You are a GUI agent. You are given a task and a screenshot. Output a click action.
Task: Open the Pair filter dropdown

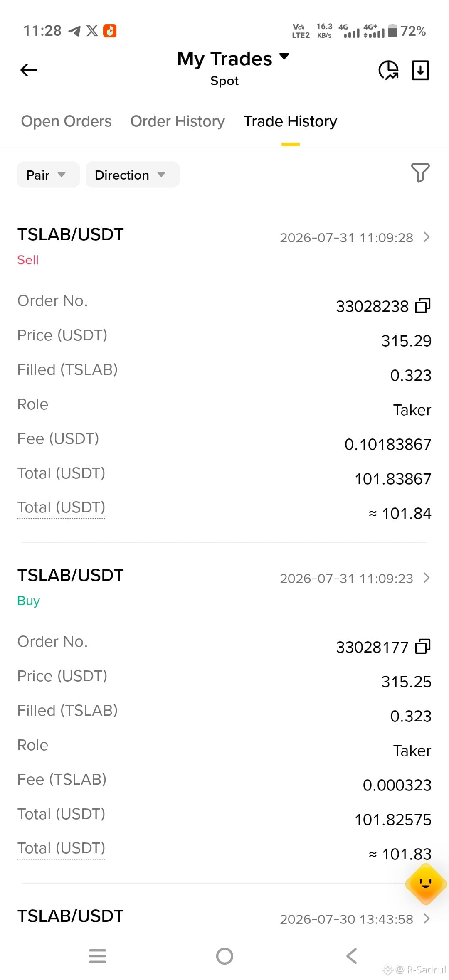(48, 175)
